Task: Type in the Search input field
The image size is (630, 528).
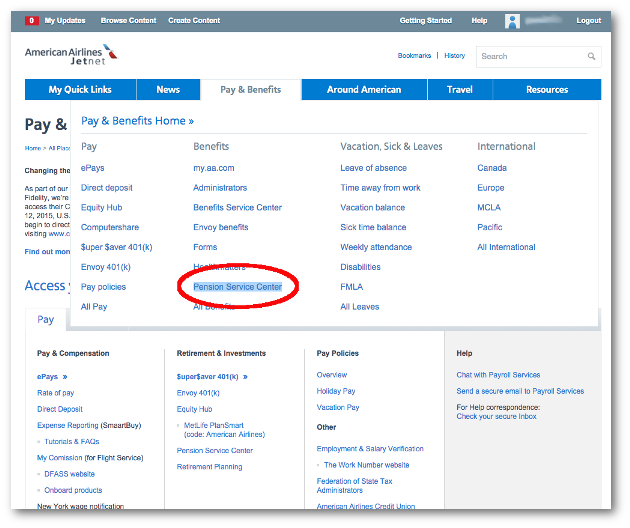Action: pyautogui.click(x=530, y=56)
